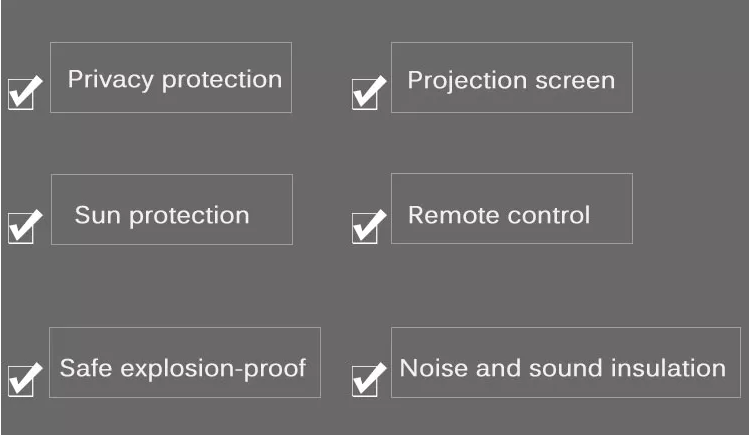Click the tick beside Noise and sound insulation
This screenshot has width=749, height=435.
(x=370, y=378)
